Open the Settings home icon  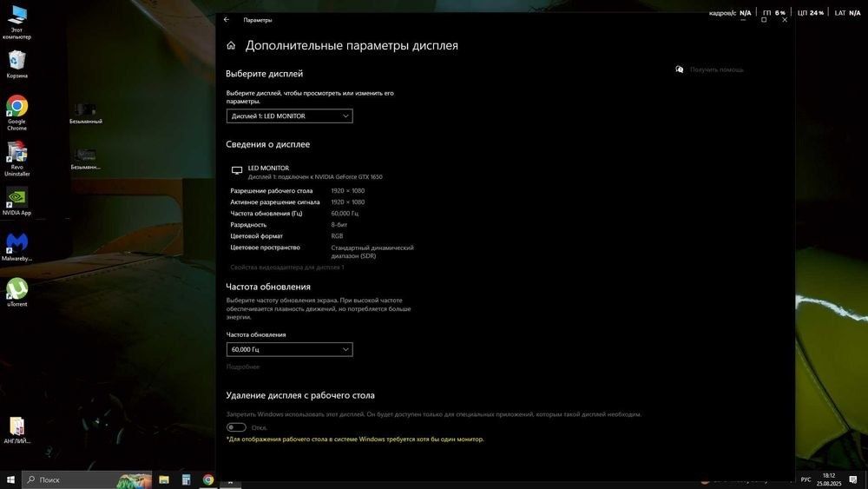click(231, 45)
